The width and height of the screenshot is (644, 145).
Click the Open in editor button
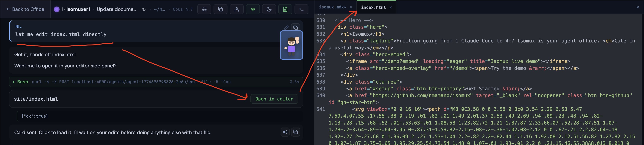click(274, 99)
